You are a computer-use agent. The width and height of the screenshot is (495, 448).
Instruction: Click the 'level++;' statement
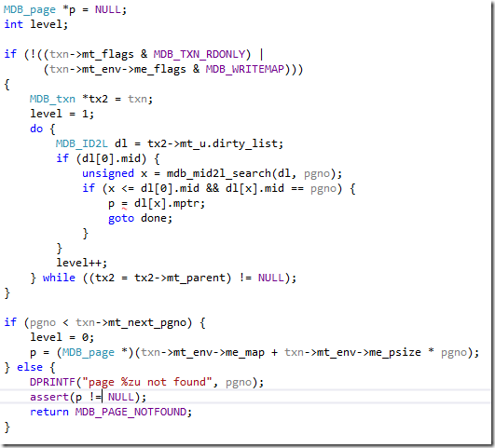pos(82,263)
